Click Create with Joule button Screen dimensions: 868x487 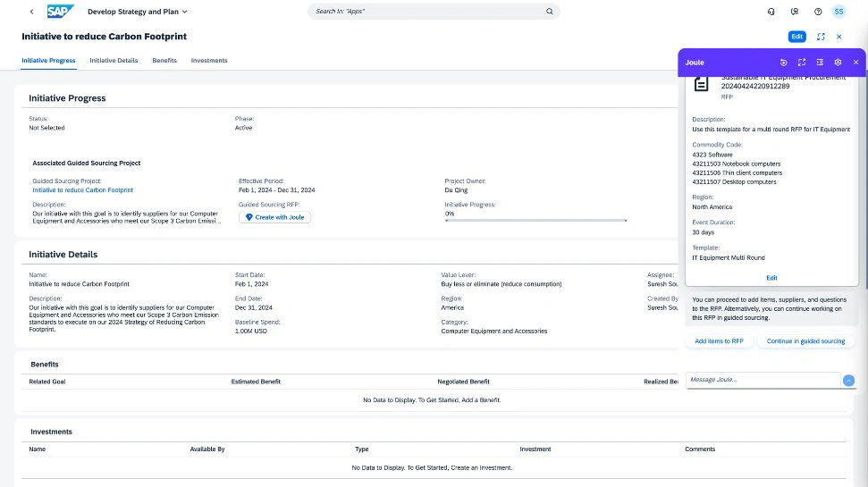(274, 217)
